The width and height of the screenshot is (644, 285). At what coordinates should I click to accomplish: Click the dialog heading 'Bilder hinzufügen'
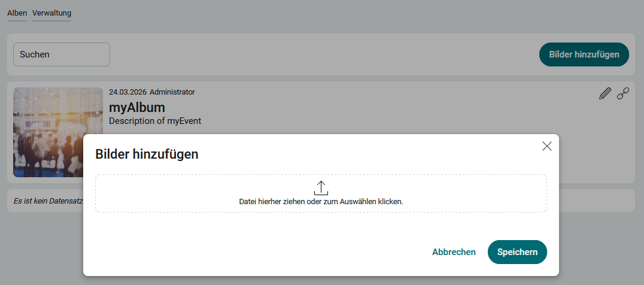click(x=147, y=154)
